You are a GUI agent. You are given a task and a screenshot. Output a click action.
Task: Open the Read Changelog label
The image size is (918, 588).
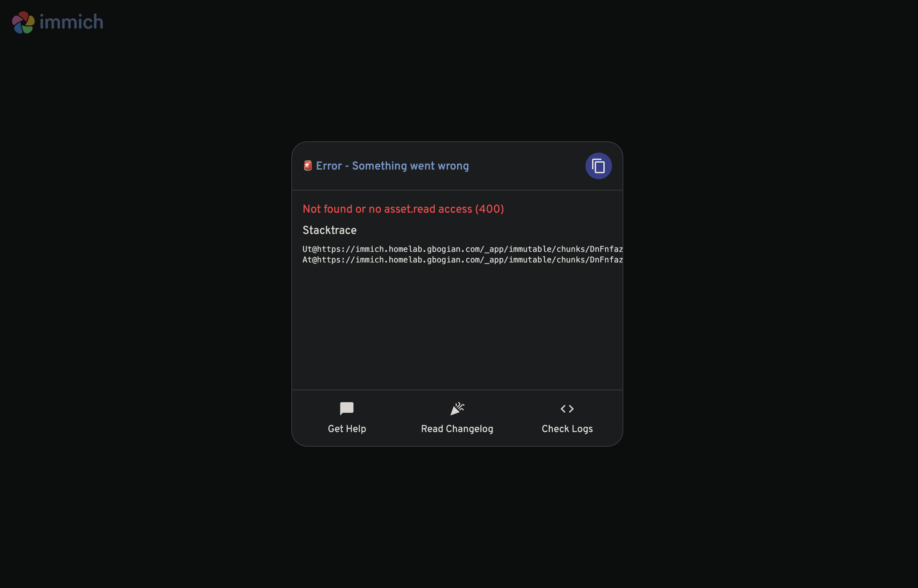click(x=457, y=429)
